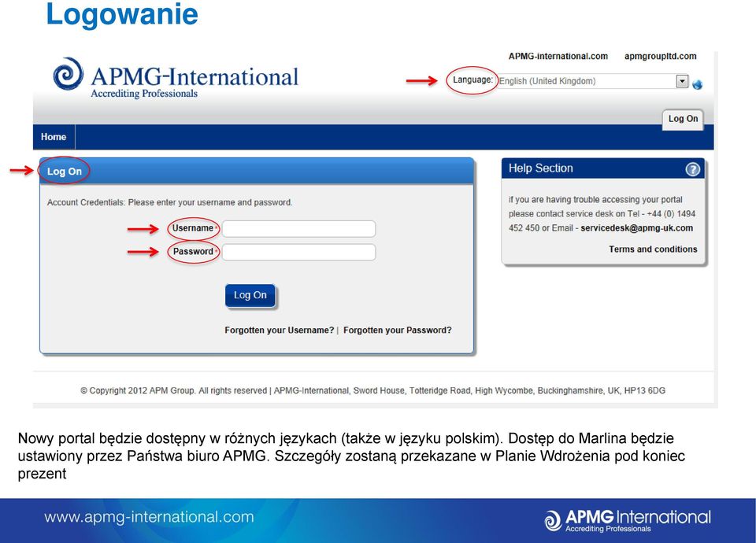Viewport: 756px width, 543px height.
Task: Click the Logowanie slide title
Action: (121, 14)
